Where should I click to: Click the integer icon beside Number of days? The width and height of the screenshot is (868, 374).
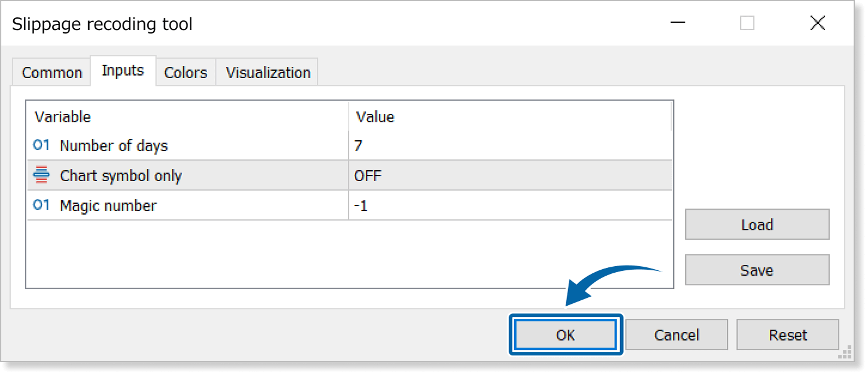[x=41, y=145]
